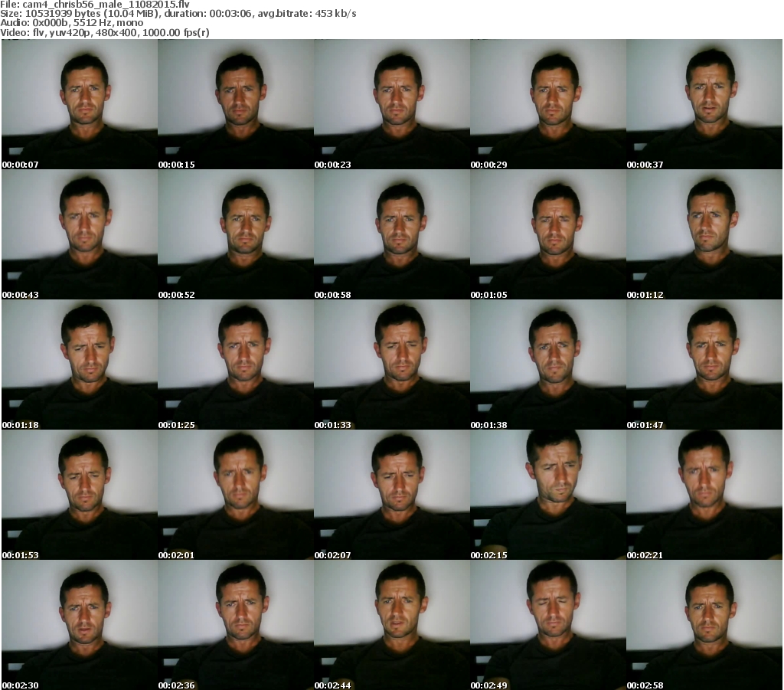The image size is (784, 690).
Task: Select the thumbnail stamped 00:00:15
Action: pos(236,104)
